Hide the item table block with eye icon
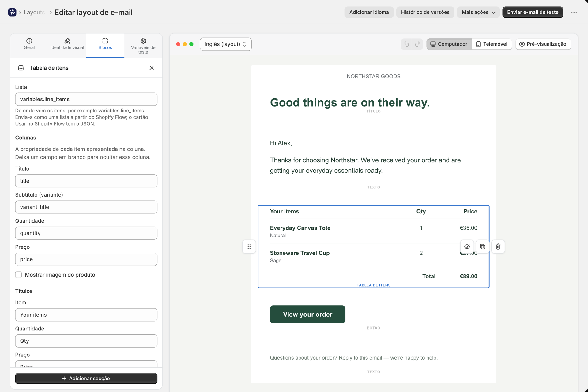The width and height of the screenshot is (588, 392). (x=467, y=247)
